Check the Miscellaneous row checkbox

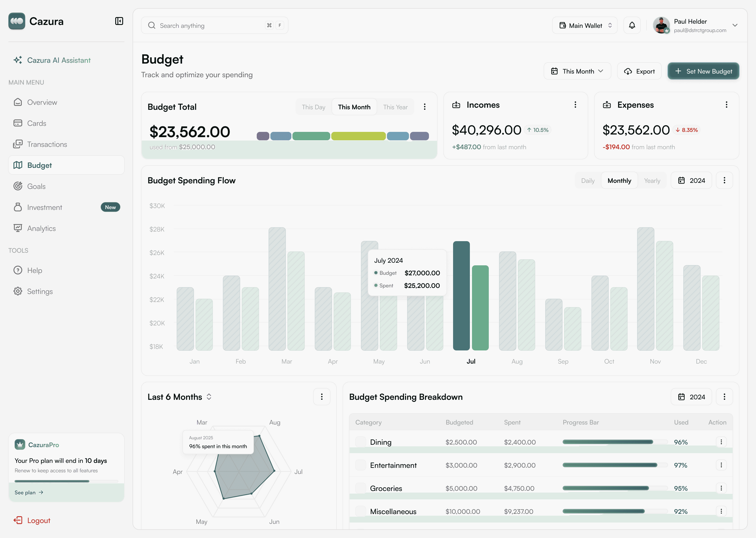click(x=360, y=511)
